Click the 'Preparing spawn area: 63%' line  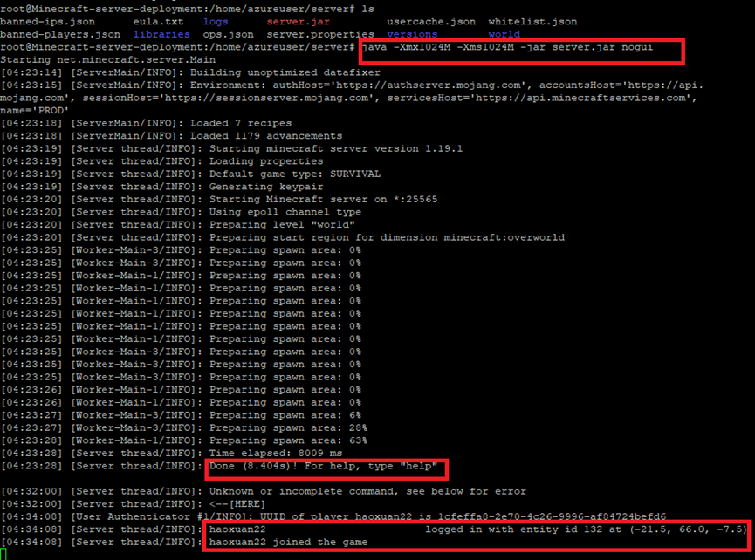coord(288,440)
